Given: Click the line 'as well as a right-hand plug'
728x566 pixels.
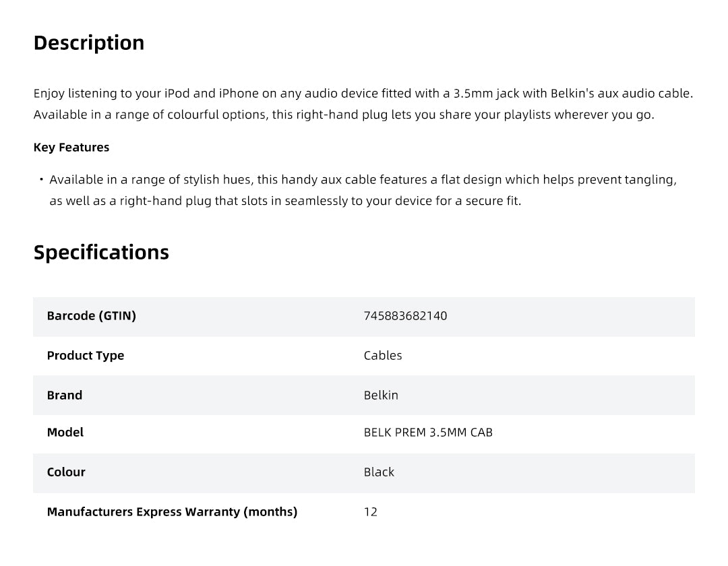Looking at the screenshot, I should point(286,201).
